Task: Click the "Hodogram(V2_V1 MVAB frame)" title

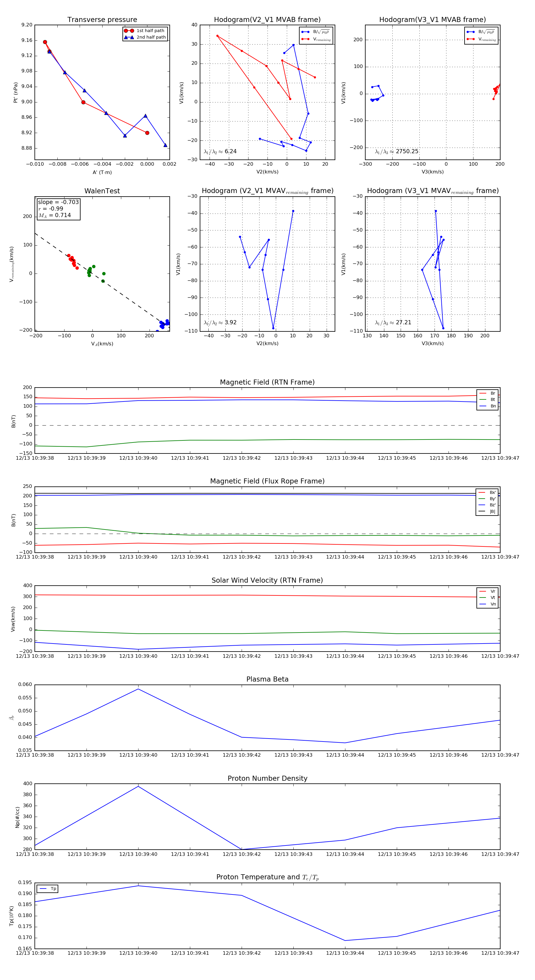Action: [267, 20]
